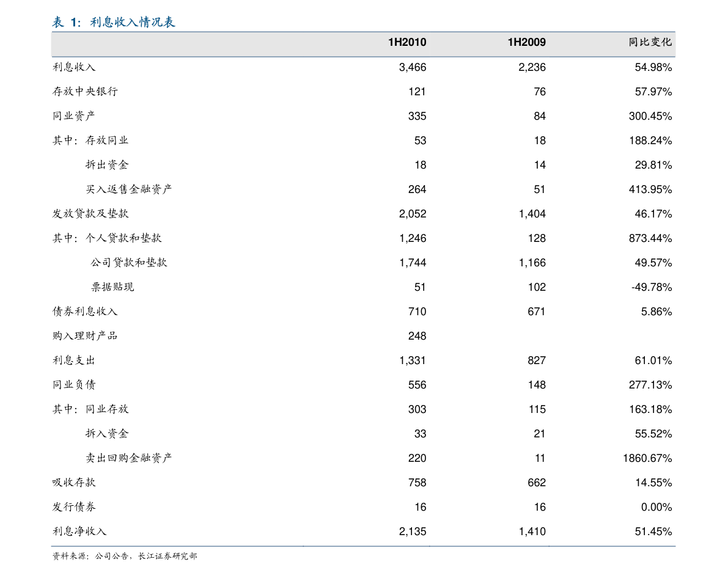This screenshot has width=728, height=573.
Task: Click the percentage 5.86%
Action: tap(656, 312)
